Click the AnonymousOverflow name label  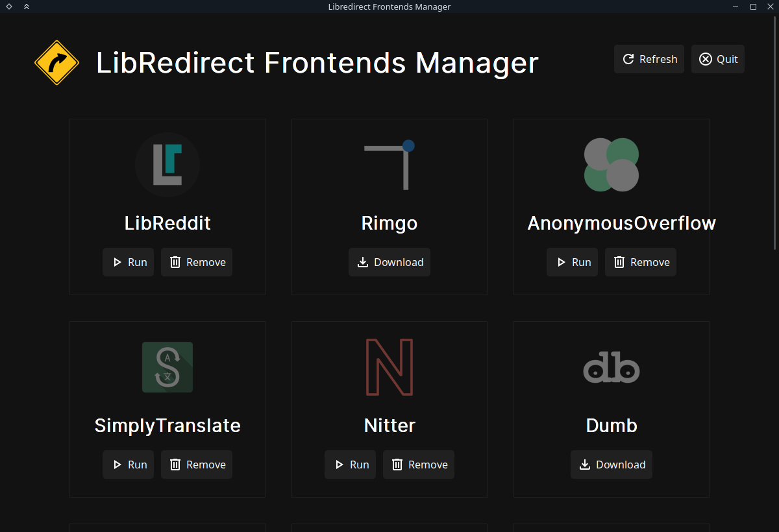(622, 223)
